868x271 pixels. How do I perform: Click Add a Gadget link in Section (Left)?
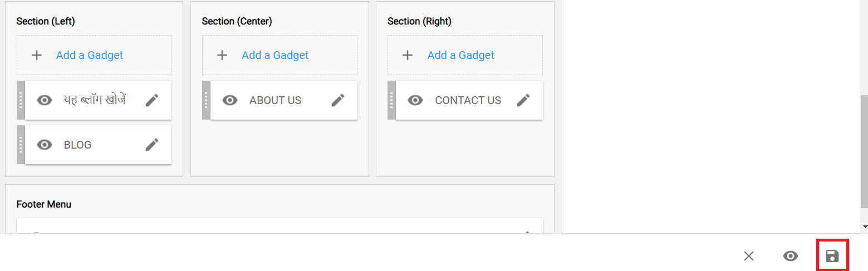[90, 55]
